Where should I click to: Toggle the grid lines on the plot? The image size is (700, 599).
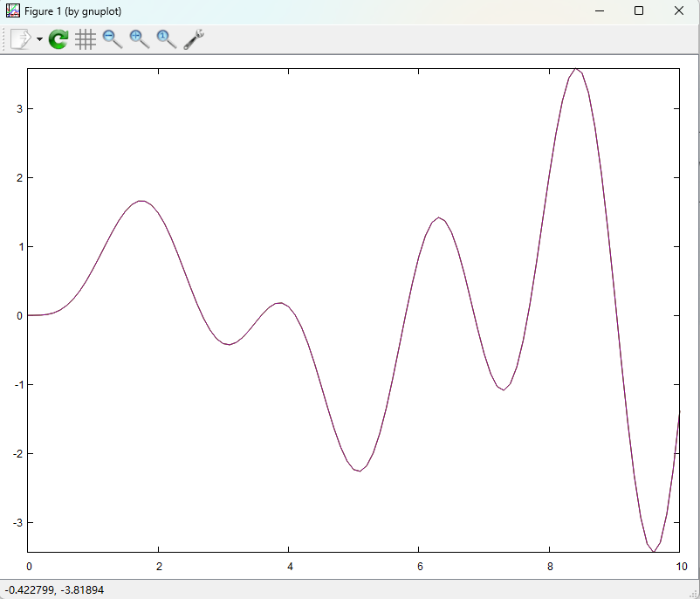coord(85,39)
